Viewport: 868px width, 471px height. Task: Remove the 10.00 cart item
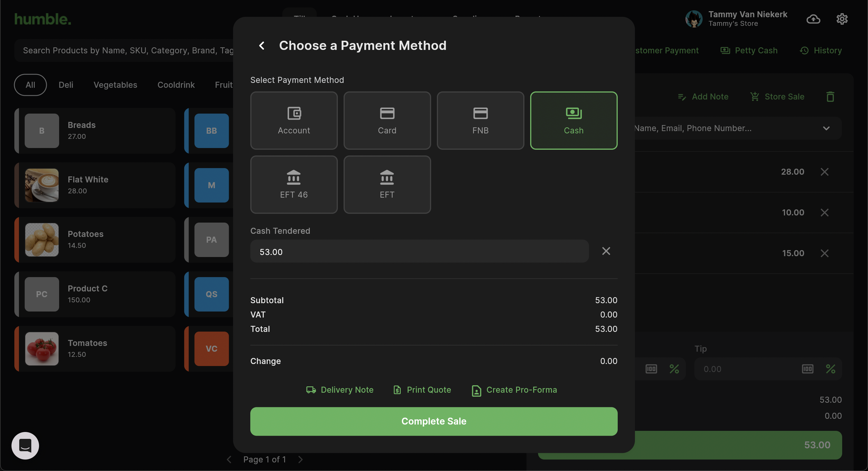tap(824, 213)
